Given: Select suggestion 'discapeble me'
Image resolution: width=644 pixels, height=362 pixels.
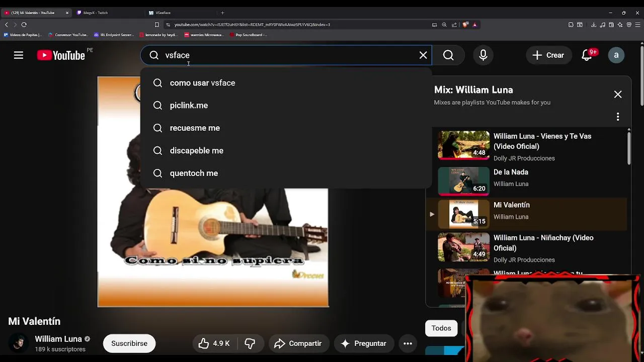Looking at the screenshot, I should 286,151.
